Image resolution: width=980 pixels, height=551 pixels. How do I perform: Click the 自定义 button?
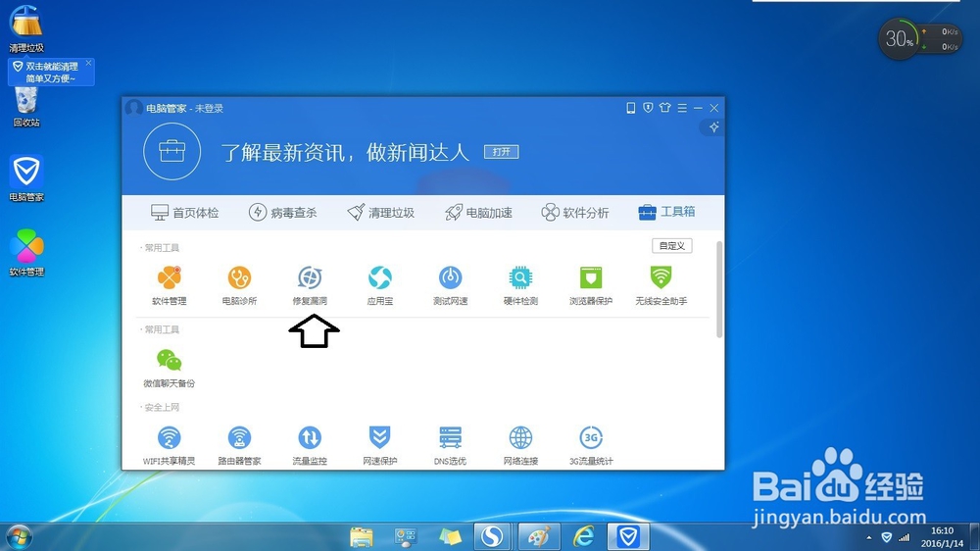[672, 246]
